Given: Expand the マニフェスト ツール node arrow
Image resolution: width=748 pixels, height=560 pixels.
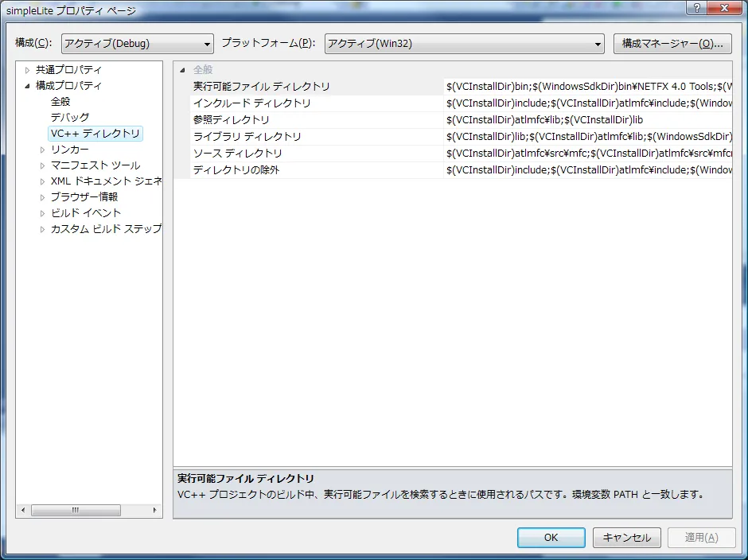Looking at the screenshot, I should 42,165.
